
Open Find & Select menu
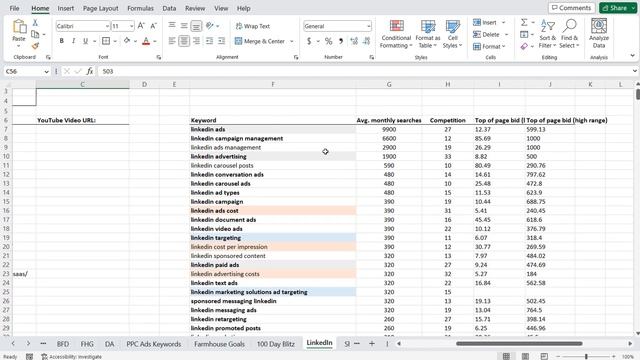[x=569, y=34]
